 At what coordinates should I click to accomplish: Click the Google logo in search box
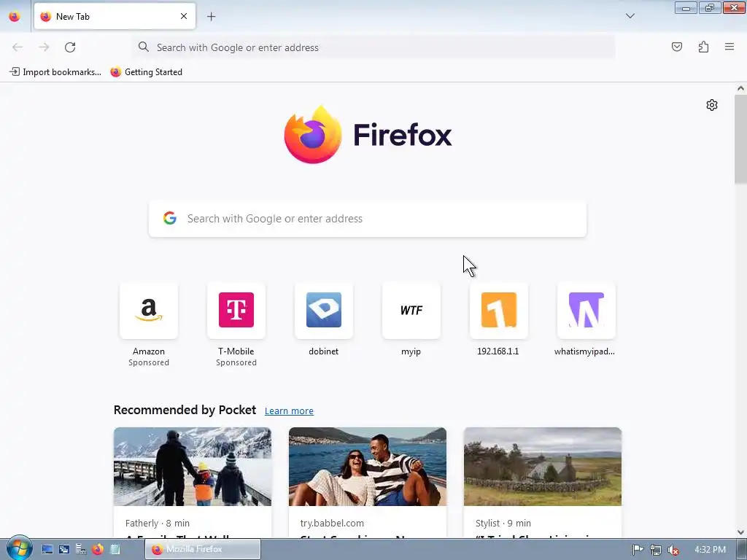tap(170, 218)
